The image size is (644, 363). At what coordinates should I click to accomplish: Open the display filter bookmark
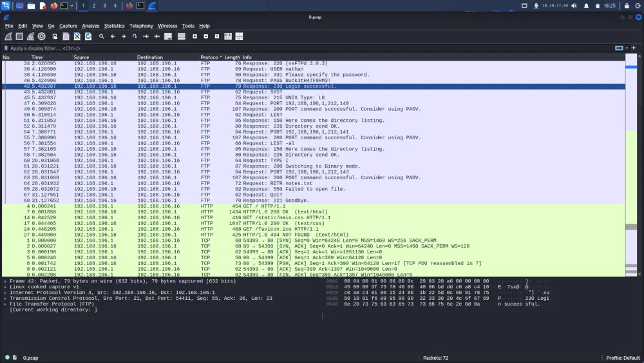click(6, 48)
